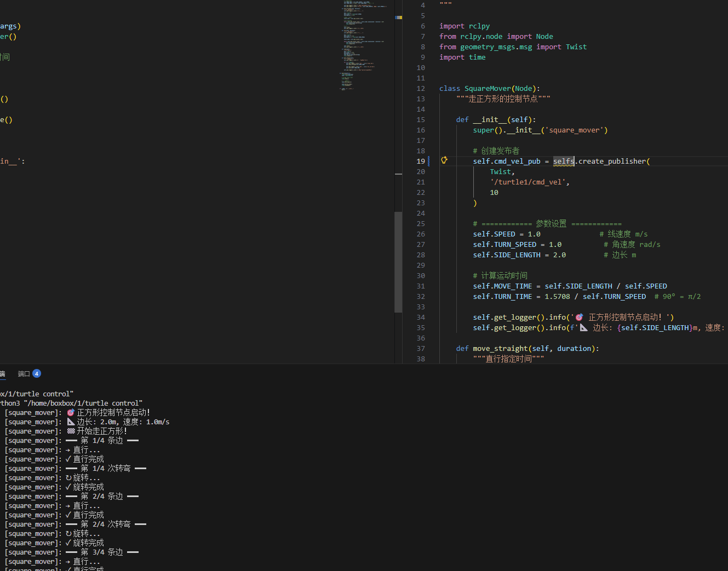Click the docstring 直行指定时间
Viewport: 728px width, 571px height.
click(508, 359)
